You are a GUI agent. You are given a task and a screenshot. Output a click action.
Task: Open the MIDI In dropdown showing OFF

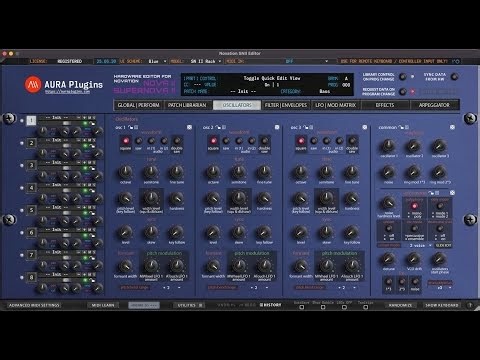point(289,61)
